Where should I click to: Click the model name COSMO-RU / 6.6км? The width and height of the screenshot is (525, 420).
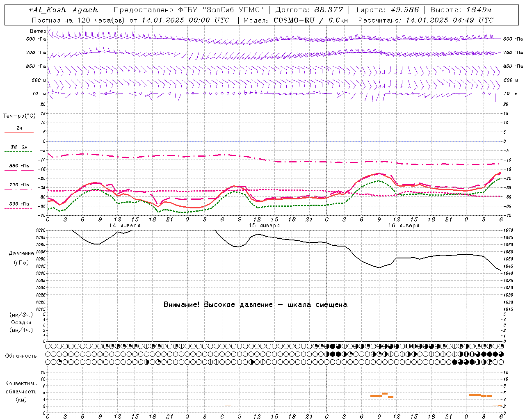tap(311, 20)
